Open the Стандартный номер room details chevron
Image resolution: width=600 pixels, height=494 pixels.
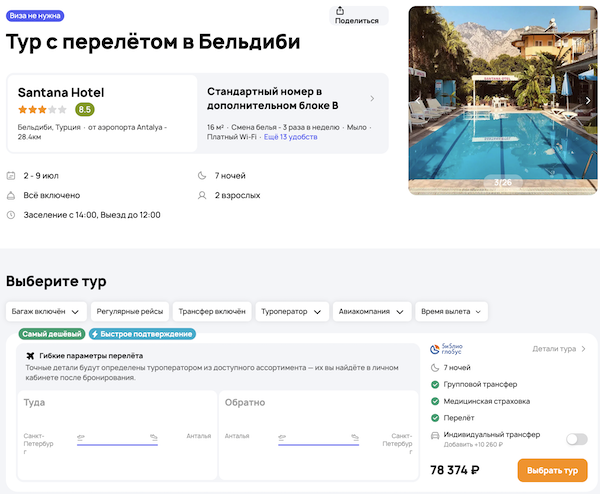point(372,99)
